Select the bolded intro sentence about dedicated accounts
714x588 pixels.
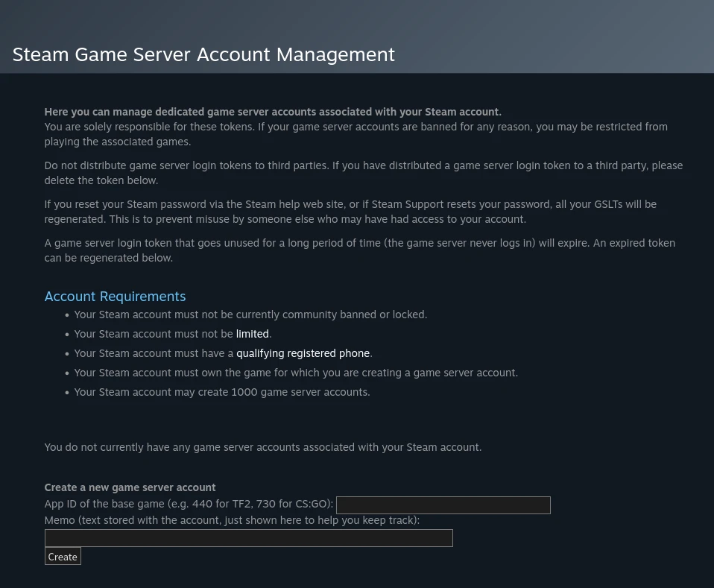tap(273, 112)
